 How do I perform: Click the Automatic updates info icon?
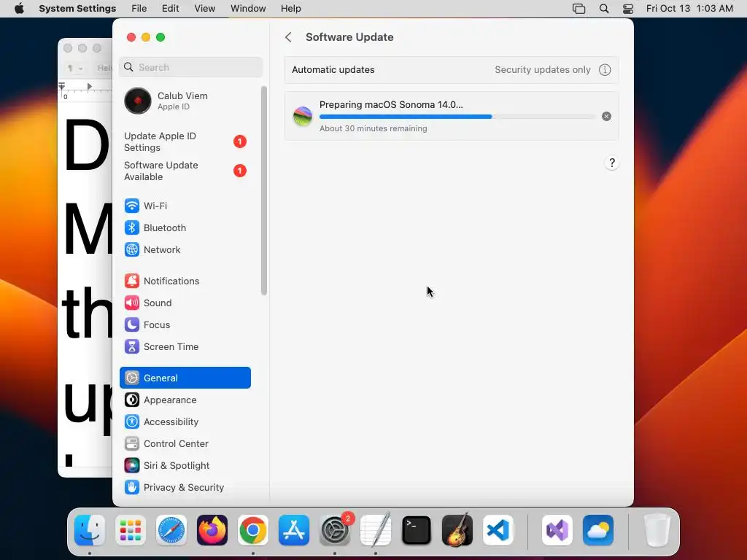click(x=605, y=69)
